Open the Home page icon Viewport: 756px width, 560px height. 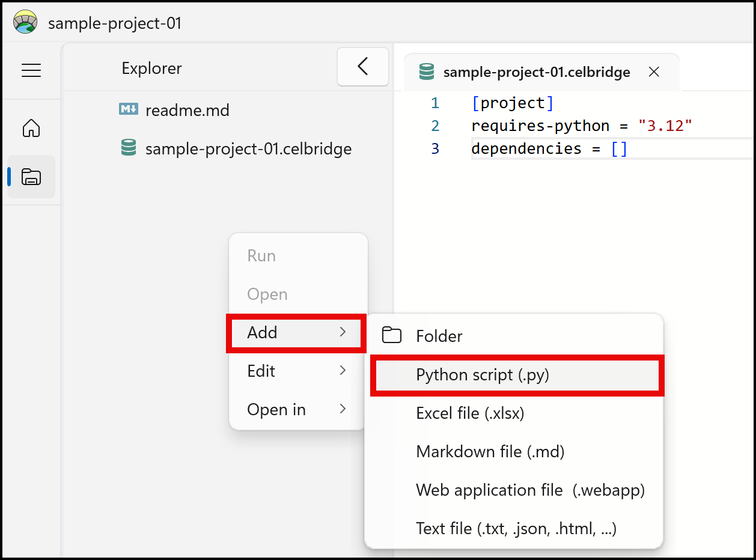point(31,128)
